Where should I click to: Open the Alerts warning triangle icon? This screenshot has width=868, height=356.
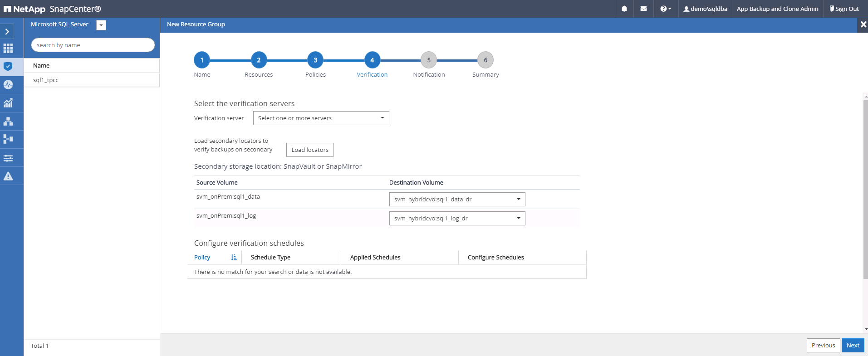pos(8,176)
